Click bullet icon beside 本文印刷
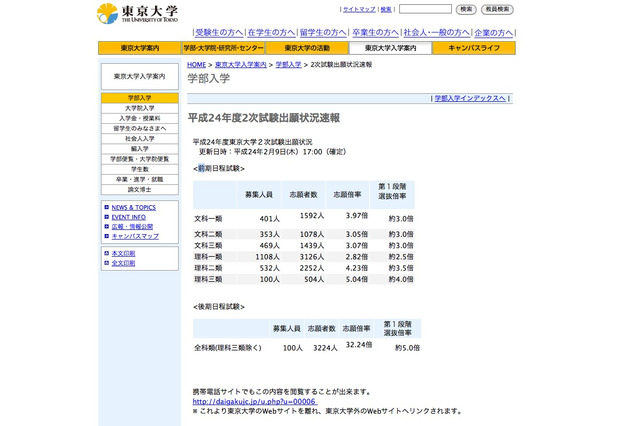Image resolution: width=640 pixels, height=426 pixels. pyautogui.click(x=107, y=253)
